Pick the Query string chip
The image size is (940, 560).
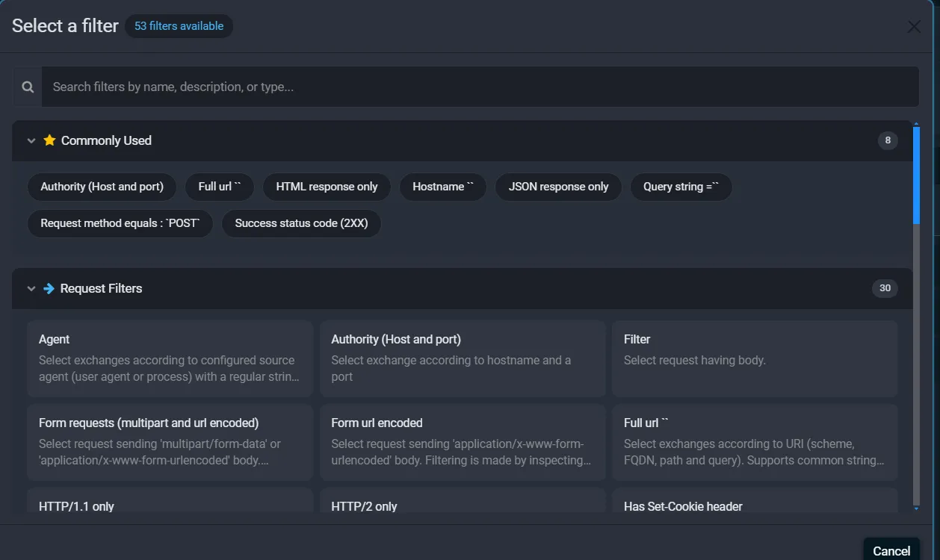[681, 187]
